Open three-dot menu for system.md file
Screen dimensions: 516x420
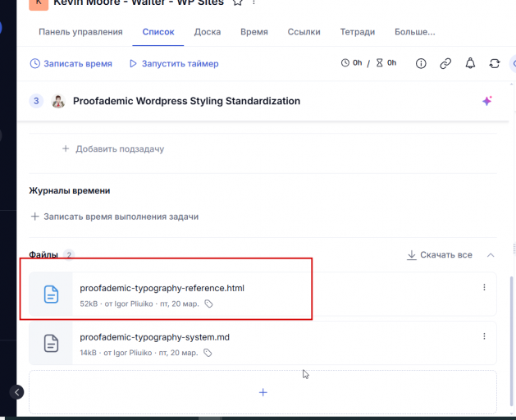pyautogui.click(x=484, y=336)
